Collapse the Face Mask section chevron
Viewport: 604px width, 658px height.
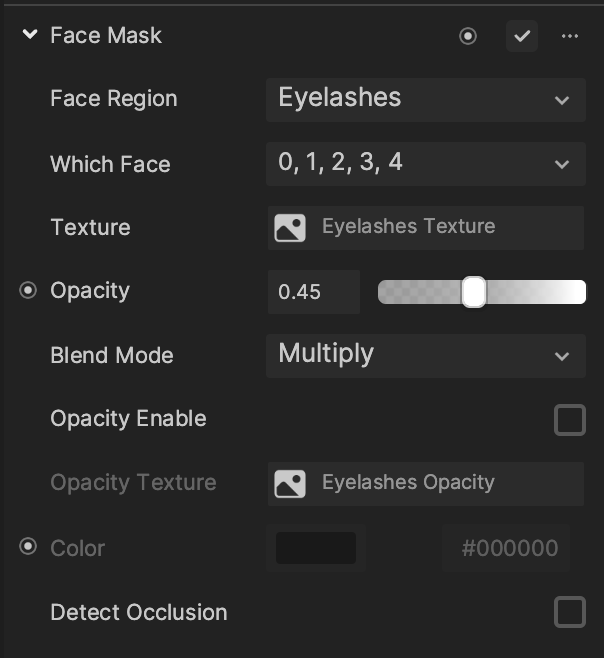point(30,34)
